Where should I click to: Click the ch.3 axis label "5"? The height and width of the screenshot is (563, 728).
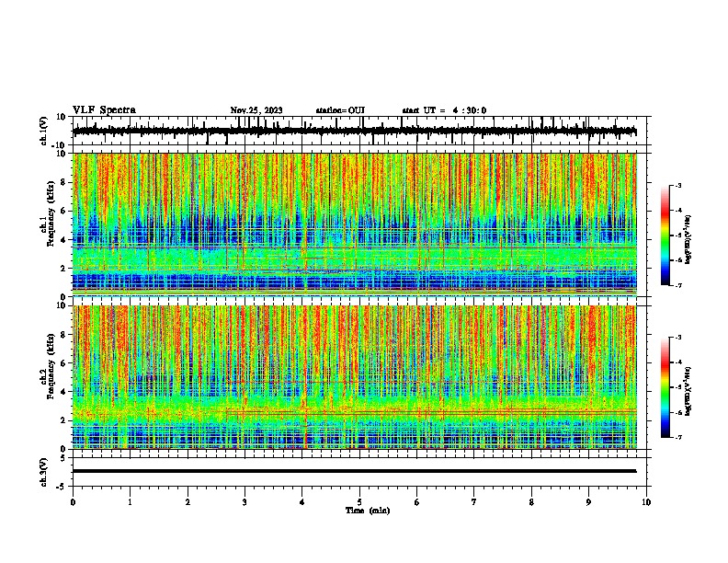pyautogui.click(x=63, y=458)
